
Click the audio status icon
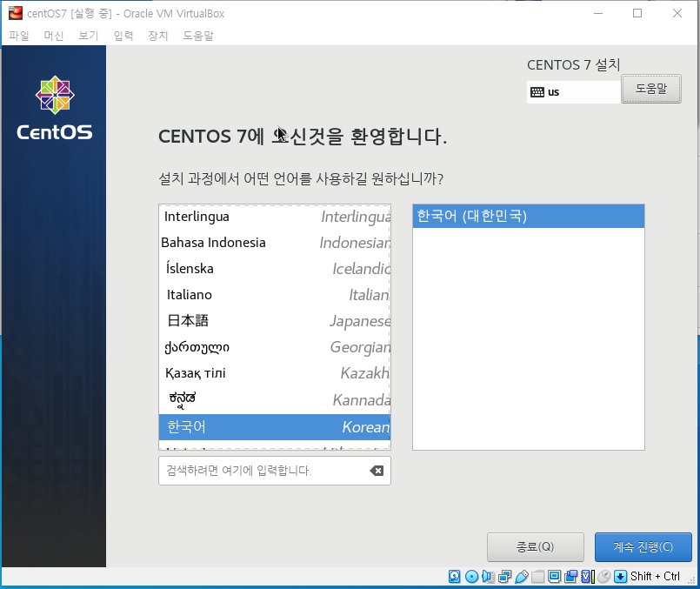[488, 577]
